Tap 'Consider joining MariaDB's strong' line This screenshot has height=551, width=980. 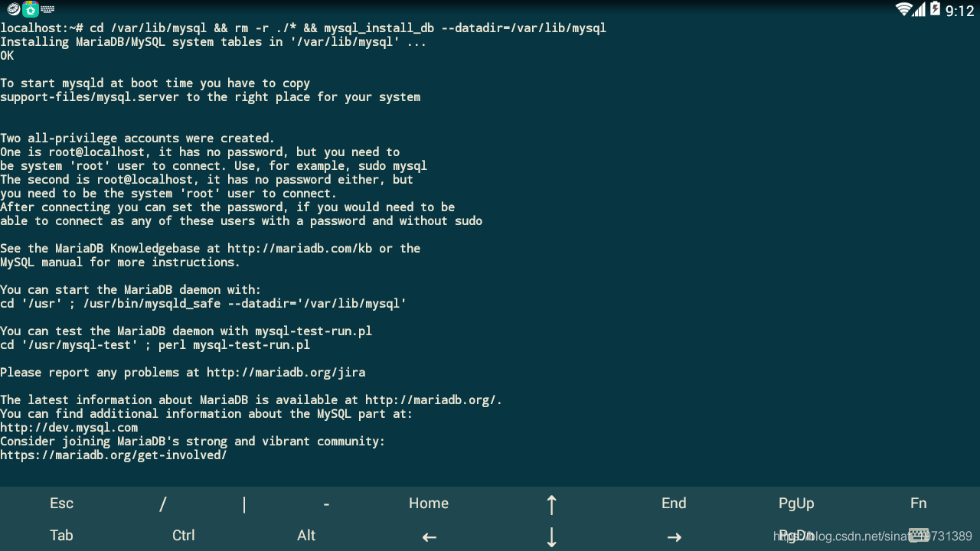pos(192,442)
